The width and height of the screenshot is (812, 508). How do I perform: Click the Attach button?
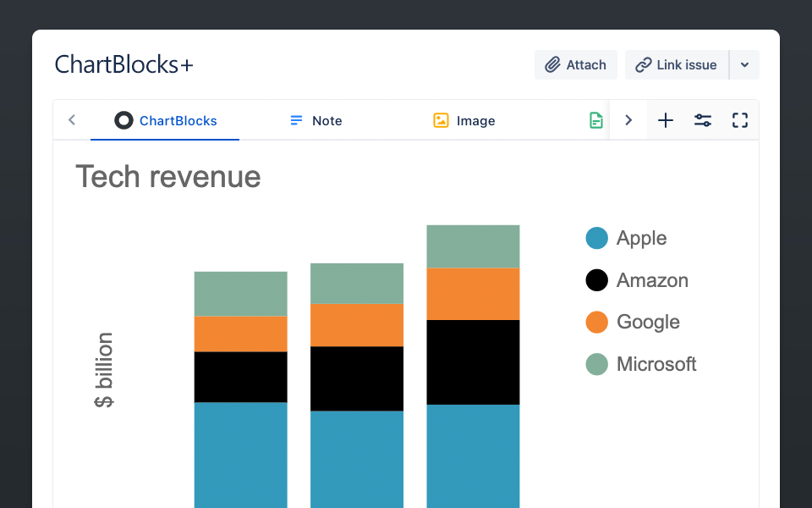(575, 65)
